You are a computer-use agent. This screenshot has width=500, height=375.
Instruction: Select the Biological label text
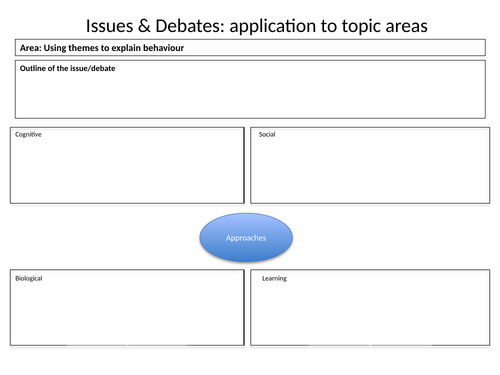[x=29, y=278]
